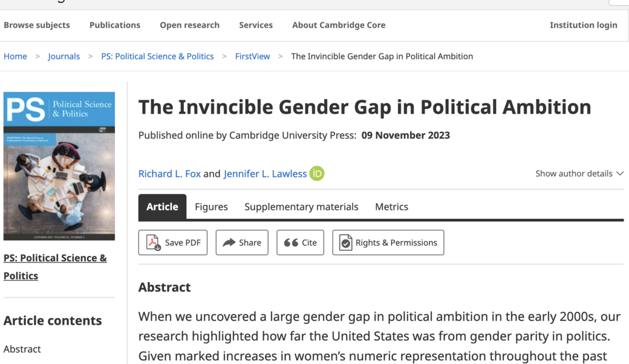Click the quotation mark Cite icon
Screen dimensions: 629x364
tap(291, 242)
